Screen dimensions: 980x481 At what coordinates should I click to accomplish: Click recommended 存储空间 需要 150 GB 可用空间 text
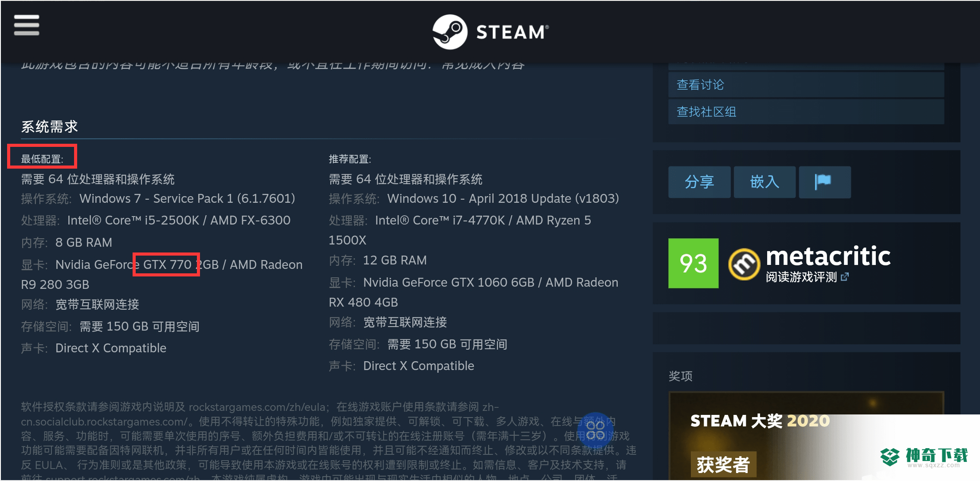[x=418, y=344]
